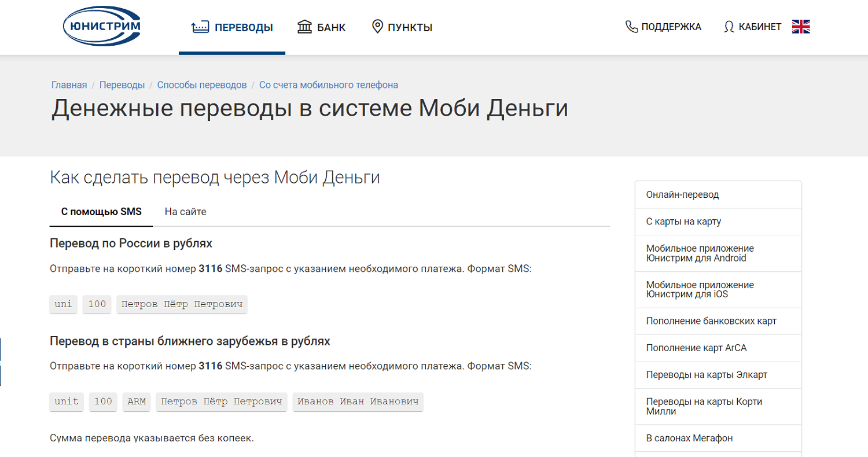This screenshot has height=457, width=868.
Task: Click heading Перевод по России в рублях
Action: click(x=131, y=244)
